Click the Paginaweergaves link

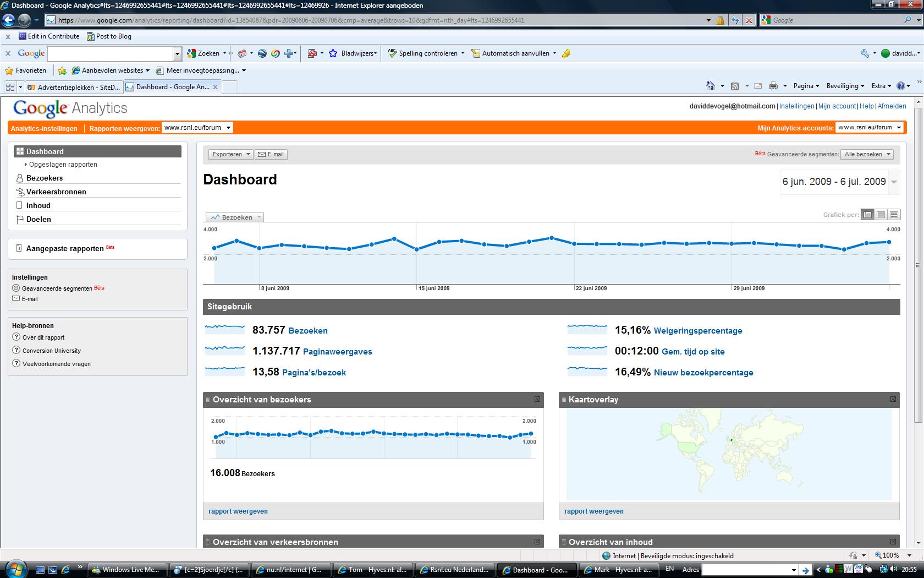338,352
